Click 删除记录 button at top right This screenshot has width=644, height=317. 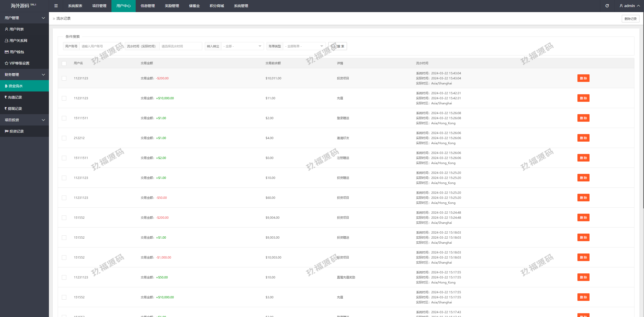point(630,19)
